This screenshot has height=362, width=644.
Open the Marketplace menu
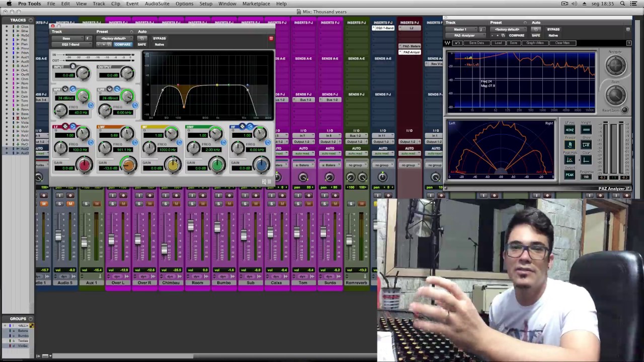(256, 4)
